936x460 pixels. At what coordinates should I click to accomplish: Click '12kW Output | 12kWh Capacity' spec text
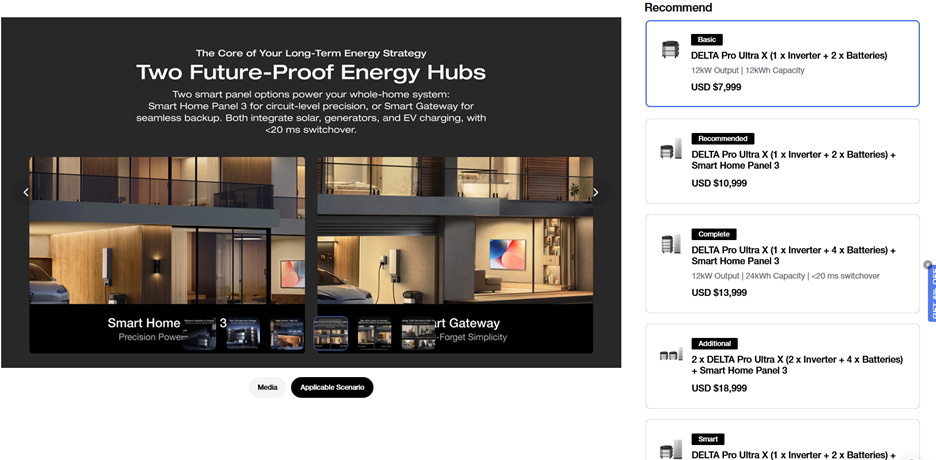(x=748, y=70)
